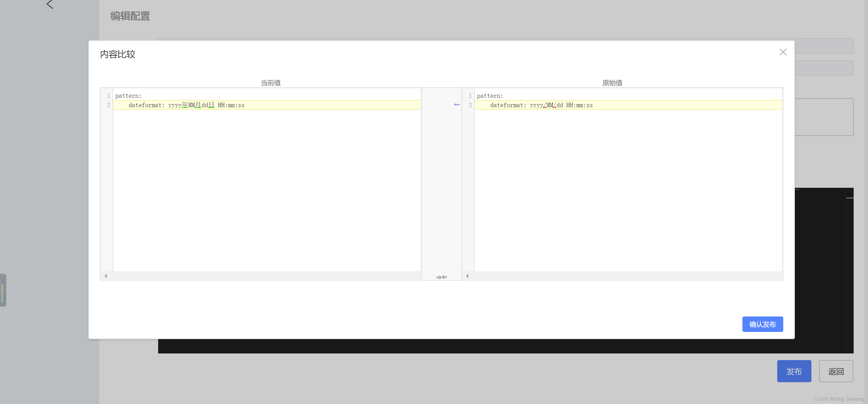
Task: Click the 确认发布 button
Action: (x=763, y=324)
